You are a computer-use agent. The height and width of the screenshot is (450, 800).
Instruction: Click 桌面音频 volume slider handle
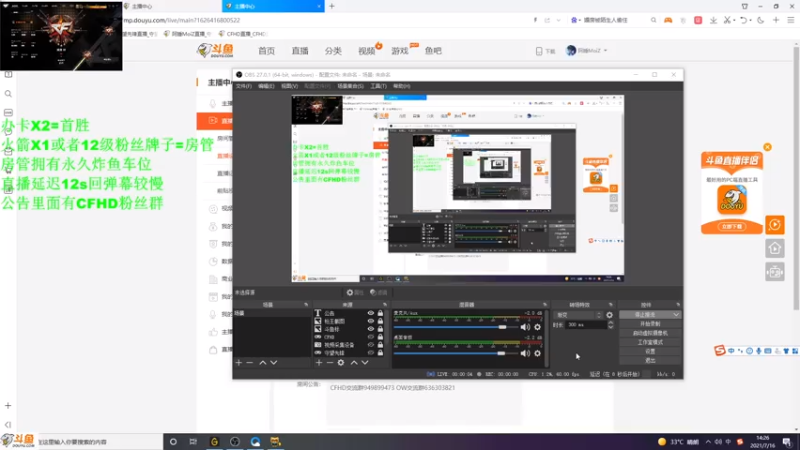click(501, 353)
